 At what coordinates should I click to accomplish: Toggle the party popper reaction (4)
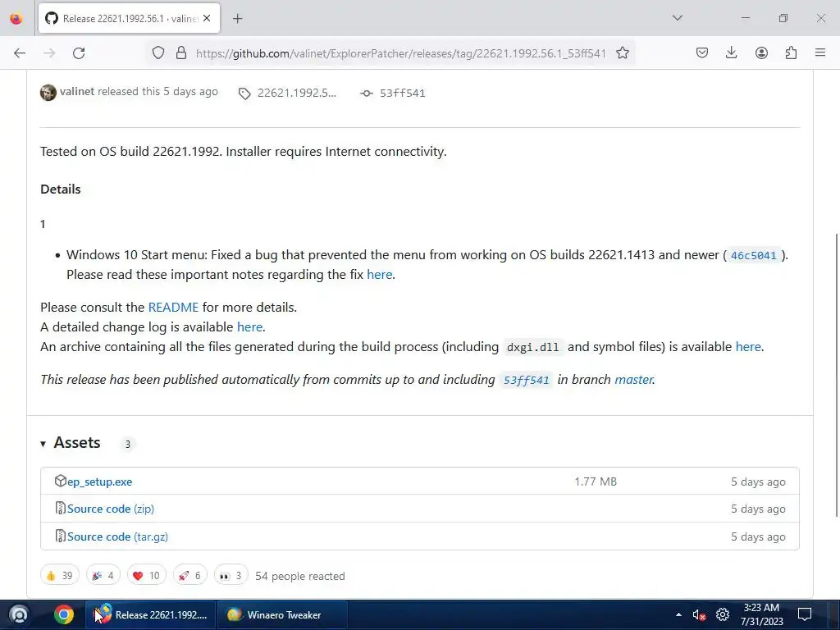pyautogui.click(x=103, y=576)
